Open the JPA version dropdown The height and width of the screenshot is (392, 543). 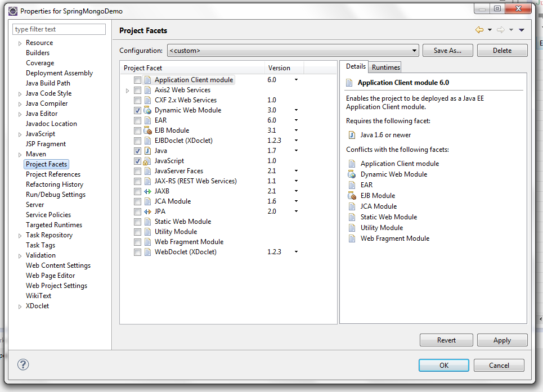[x=296, y=211]
